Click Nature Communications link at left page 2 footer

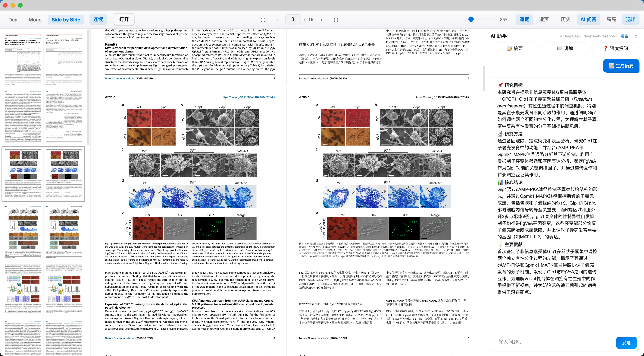click(x=120, y=78)
